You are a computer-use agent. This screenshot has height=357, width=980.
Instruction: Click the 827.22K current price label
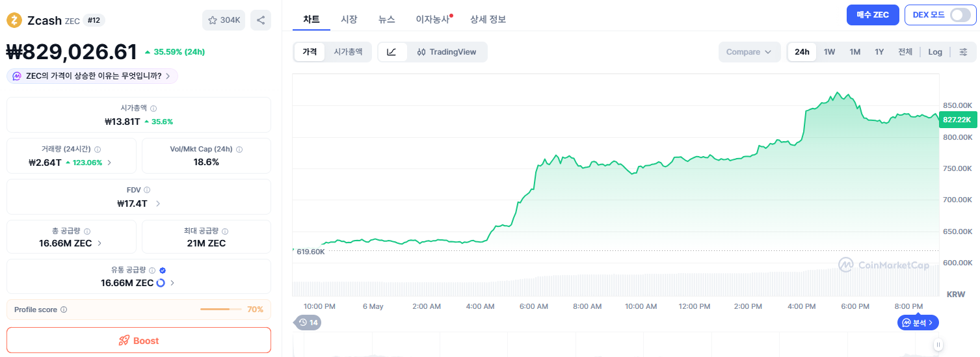point(957,120)
